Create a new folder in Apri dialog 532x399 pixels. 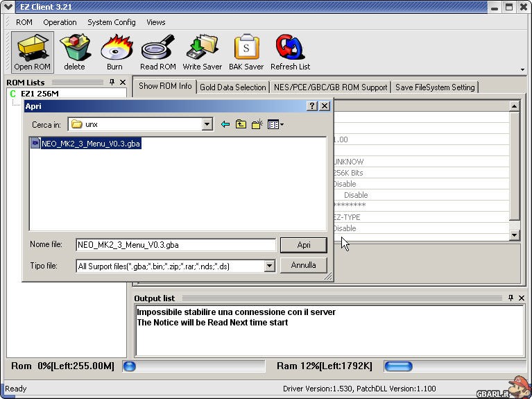257,124
